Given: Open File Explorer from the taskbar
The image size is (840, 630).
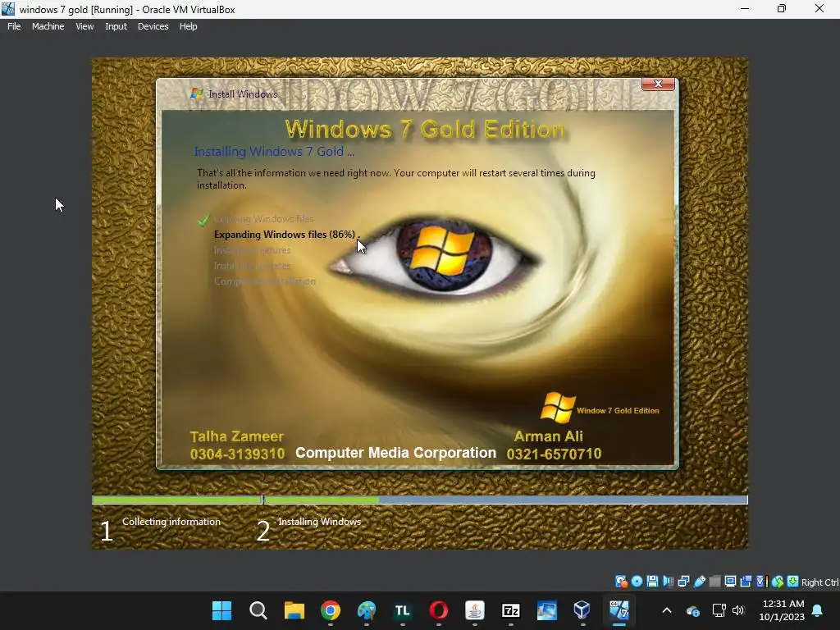Looking at the screenshot, I should click(x=294, y=610).
